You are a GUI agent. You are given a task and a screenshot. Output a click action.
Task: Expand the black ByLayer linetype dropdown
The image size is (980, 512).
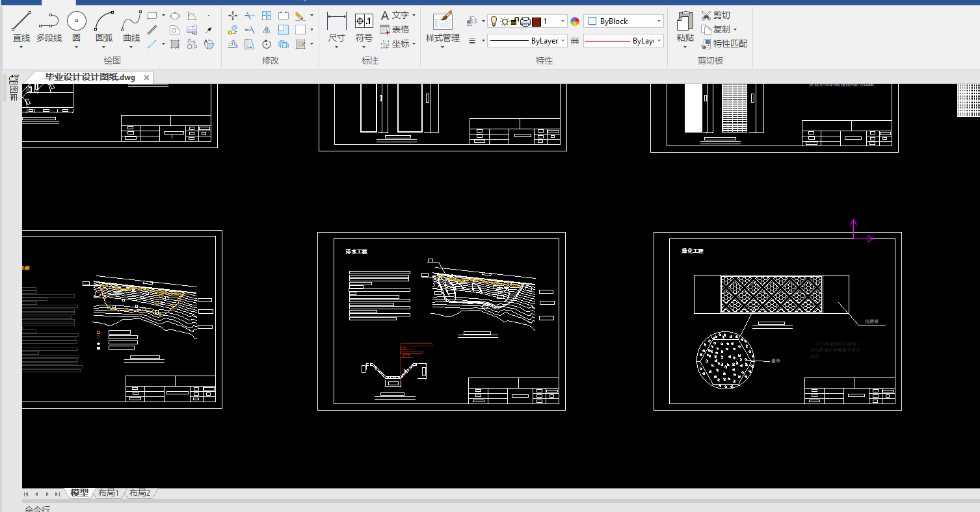tap(563, 41)
